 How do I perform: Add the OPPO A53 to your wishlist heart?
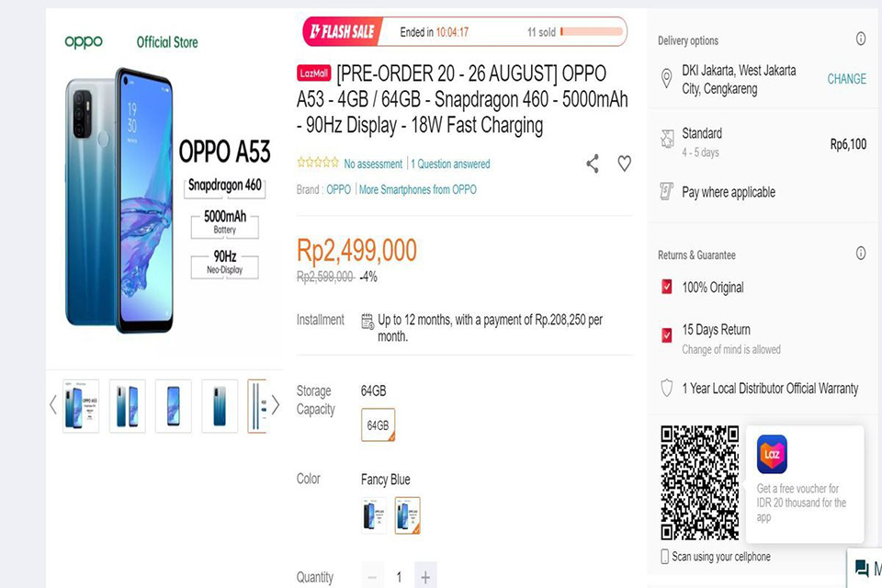point(624,163)
